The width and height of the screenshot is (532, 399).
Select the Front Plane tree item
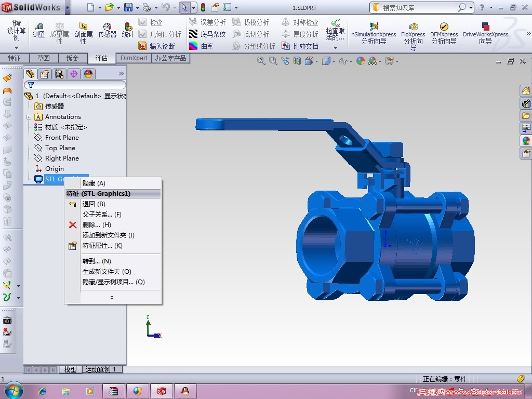57,137
